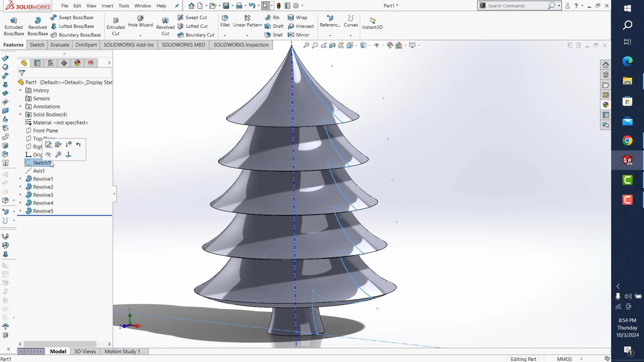The width and height of the screenshot is (644, 362).
Task: Expand the Revolve3 feature node
Action: click(x=20, y=195)
